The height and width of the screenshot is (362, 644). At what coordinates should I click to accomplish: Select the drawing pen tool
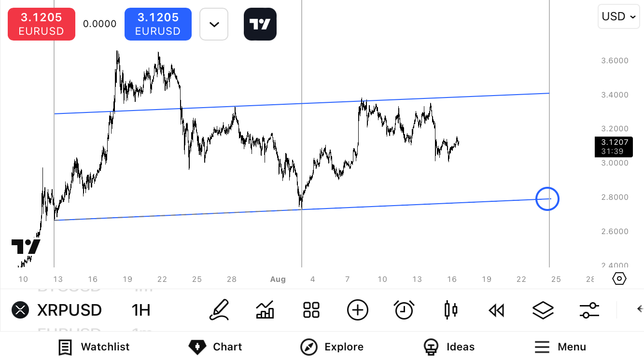219,310
